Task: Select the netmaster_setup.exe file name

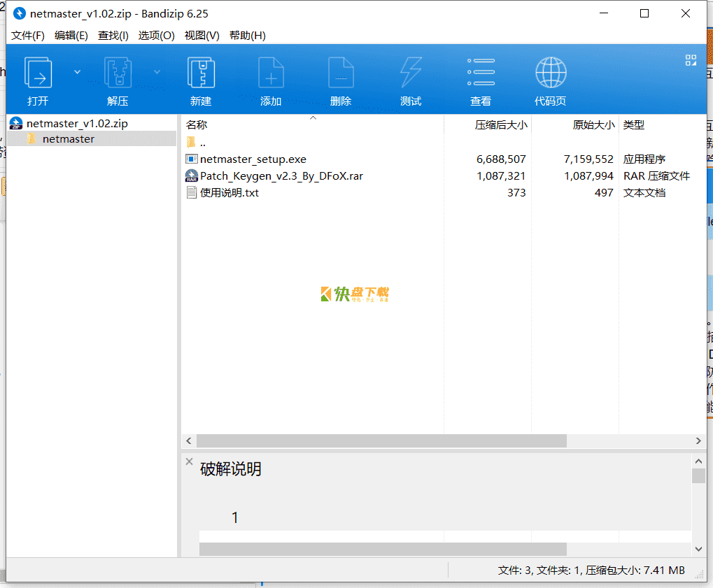Action: [x=253, y=159]
